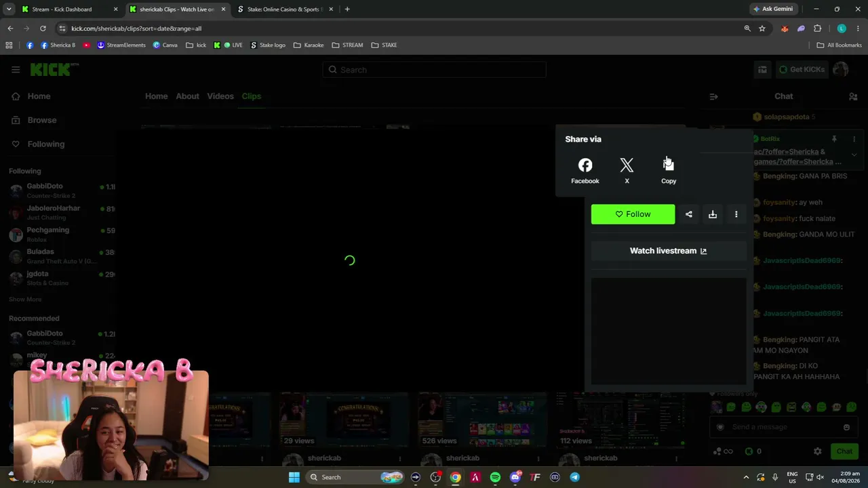The image size is (868, 488).
Task: Reload the current page
Action: pyautogui.click(x=43, y=28)
